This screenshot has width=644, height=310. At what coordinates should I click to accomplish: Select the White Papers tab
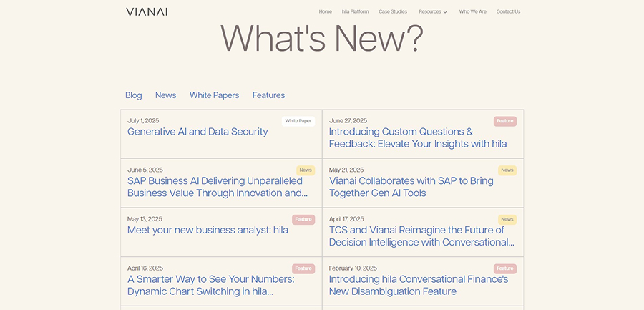(x=214, y=95)
